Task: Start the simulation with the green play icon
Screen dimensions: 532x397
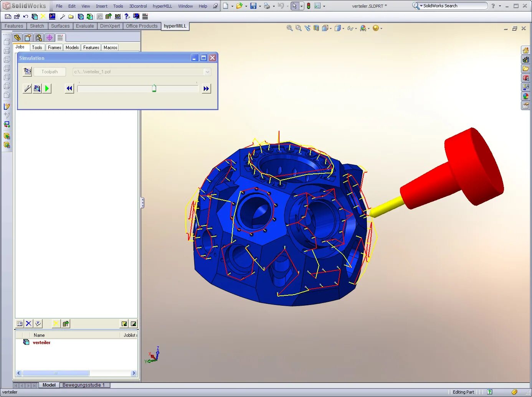Action: [46, 88]
